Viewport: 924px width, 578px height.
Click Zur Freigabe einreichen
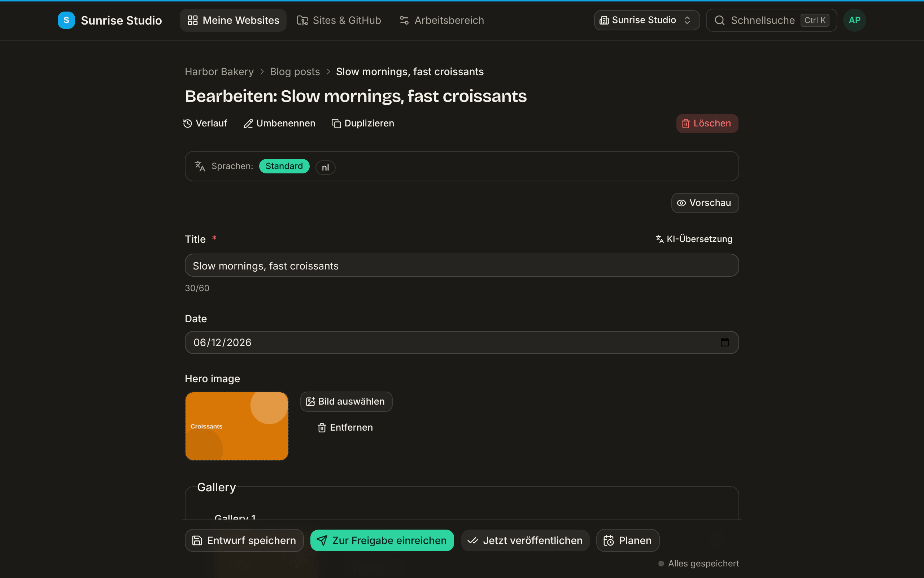[x=382, y=540]
